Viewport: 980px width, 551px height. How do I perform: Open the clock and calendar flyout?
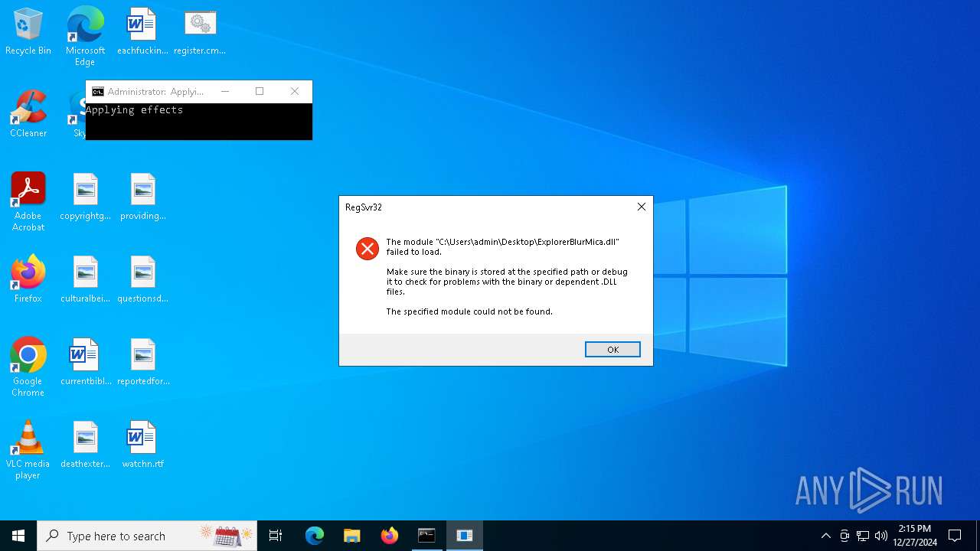point(915,536)
